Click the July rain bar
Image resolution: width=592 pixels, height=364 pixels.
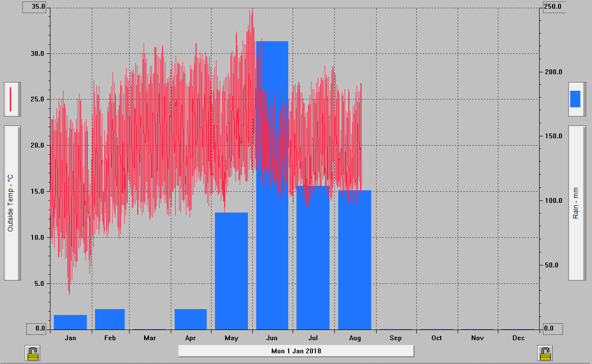pos(313,257)
